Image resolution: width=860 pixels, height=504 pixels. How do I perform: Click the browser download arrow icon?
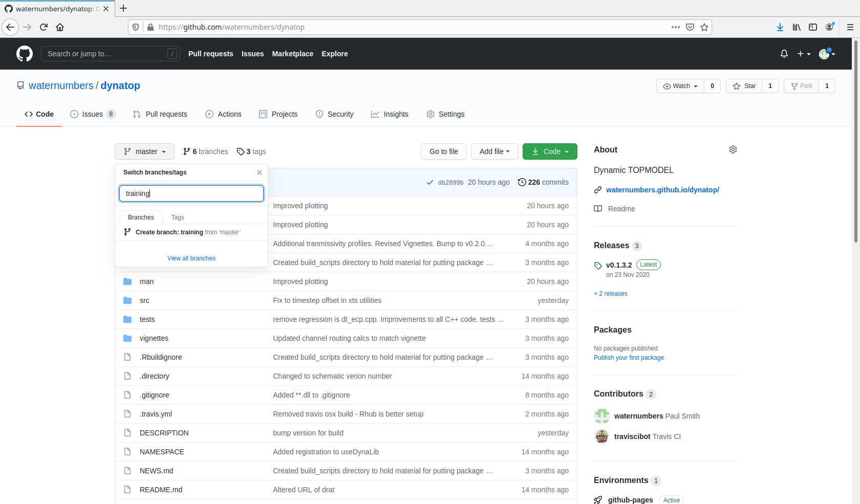780,27
